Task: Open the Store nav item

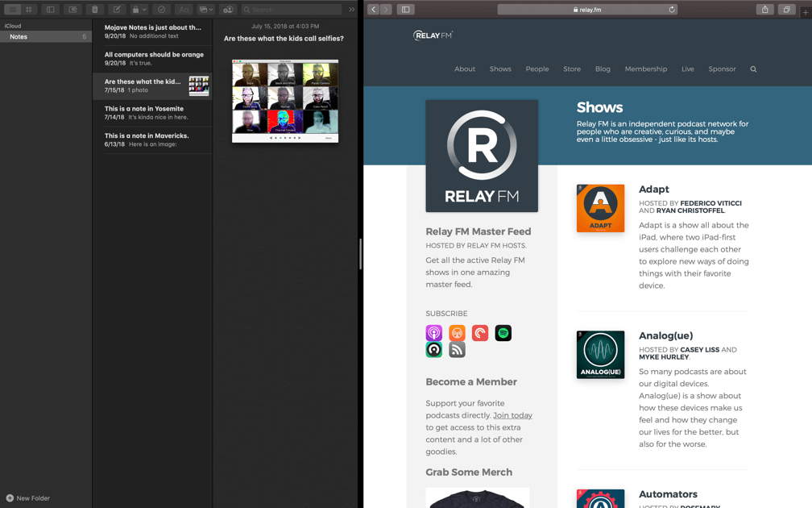Action: [x=572, y=69]
